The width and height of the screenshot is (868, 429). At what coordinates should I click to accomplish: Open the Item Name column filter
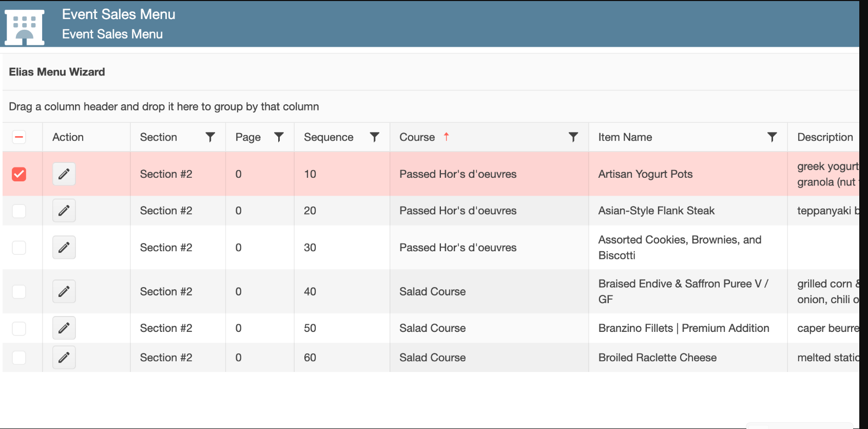tap(771, 137)
